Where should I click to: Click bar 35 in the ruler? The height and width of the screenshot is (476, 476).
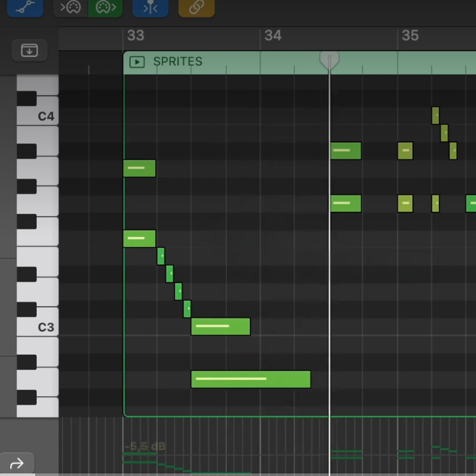coord(410,36)
